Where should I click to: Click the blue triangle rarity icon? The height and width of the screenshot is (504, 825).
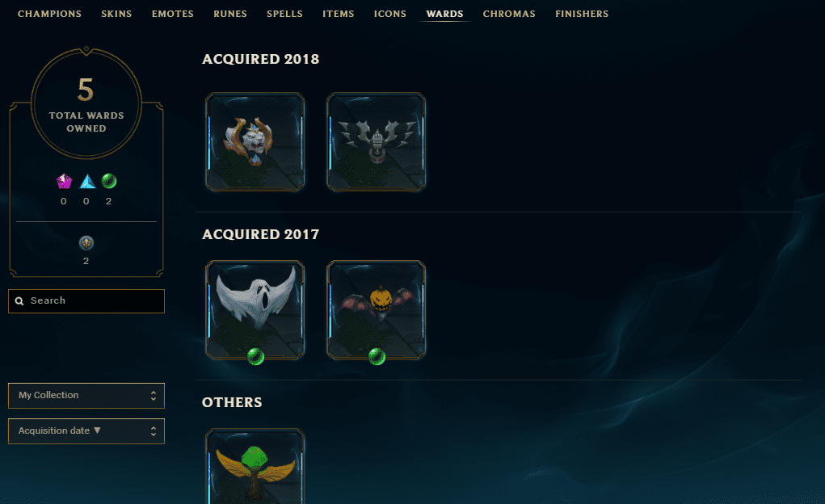tap(87, 182)
